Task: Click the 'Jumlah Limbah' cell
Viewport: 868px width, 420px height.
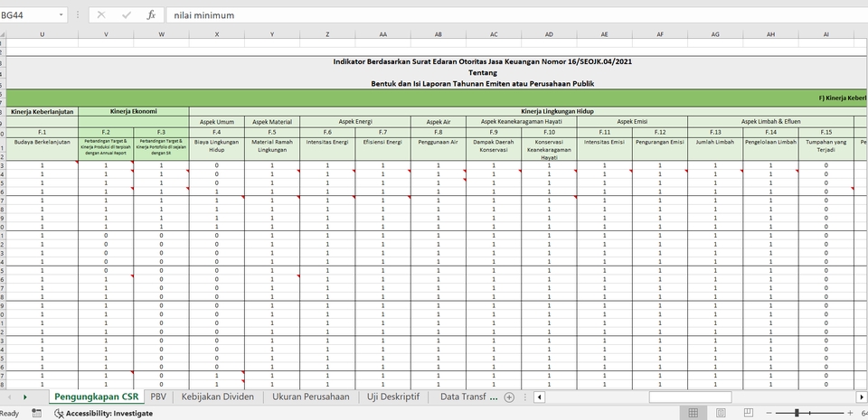Action: coord(714,149)
